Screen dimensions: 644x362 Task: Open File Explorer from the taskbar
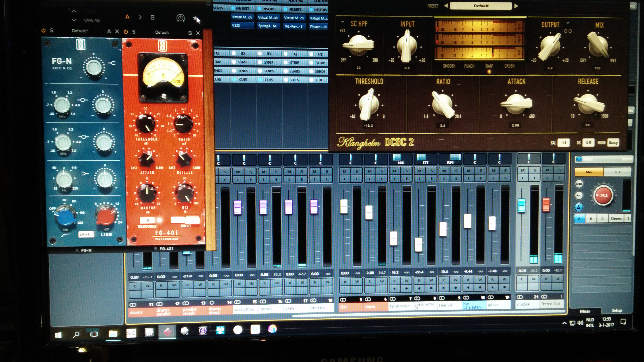point(113,334)
